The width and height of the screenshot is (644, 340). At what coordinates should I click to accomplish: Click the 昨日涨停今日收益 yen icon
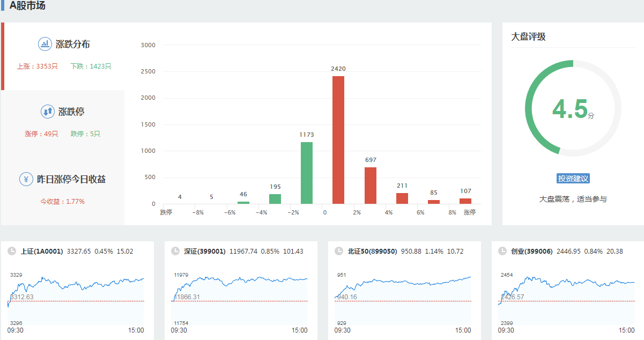pos(26,179)
